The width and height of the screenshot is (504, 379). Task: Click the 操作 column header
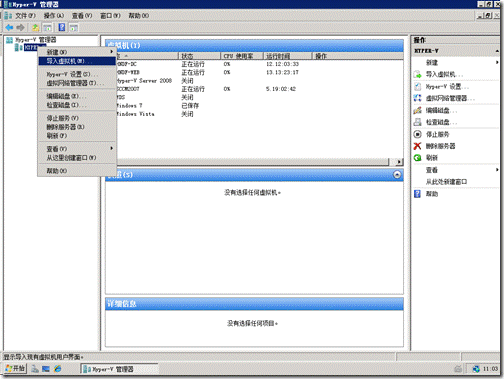point(358,56)
